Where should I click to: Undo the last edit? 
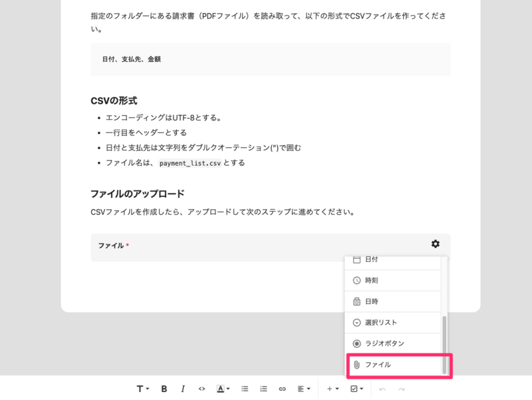pyautogui.click(x=382, y=389)
